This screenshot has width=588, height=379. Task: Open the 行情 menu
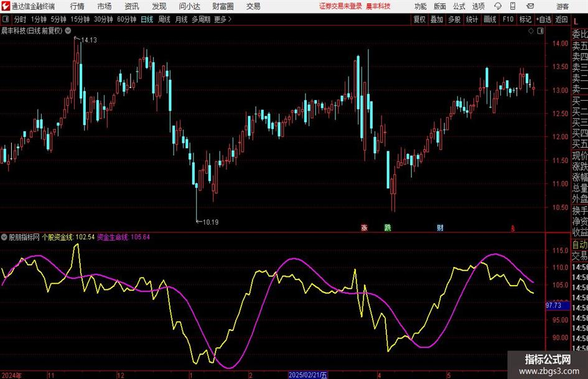(x=77, y=6)
